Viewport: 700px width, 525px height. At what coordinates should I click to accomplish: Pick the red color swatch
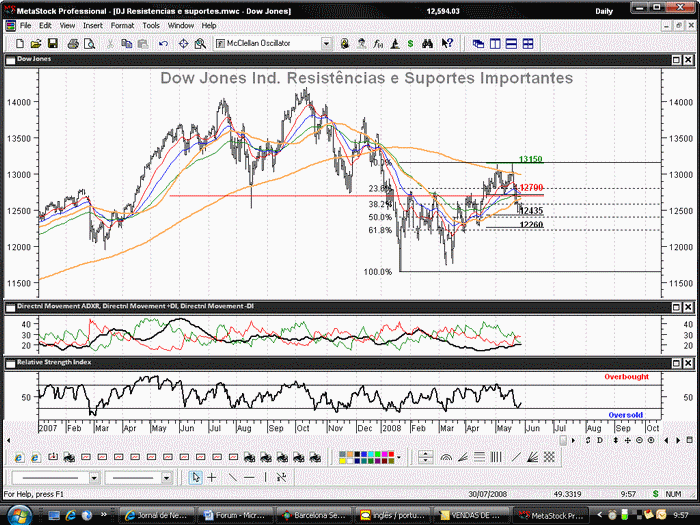tap(391, 454)
